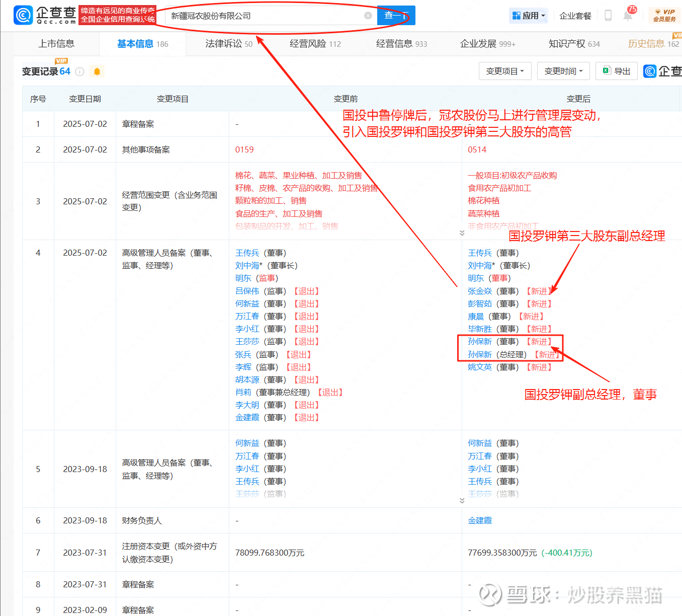Screen dimensions: 682x616
Task: Switch to the 基本信息 tab
Action: [143, 44]
